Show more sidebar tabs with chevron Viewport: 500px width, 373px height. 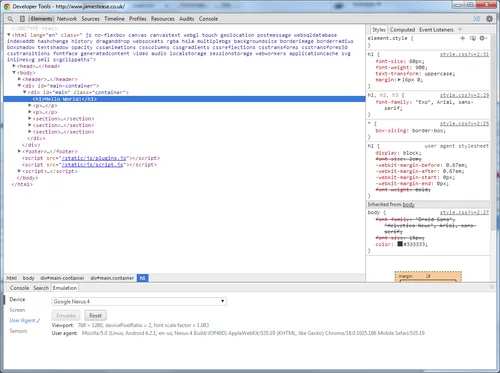460,29
